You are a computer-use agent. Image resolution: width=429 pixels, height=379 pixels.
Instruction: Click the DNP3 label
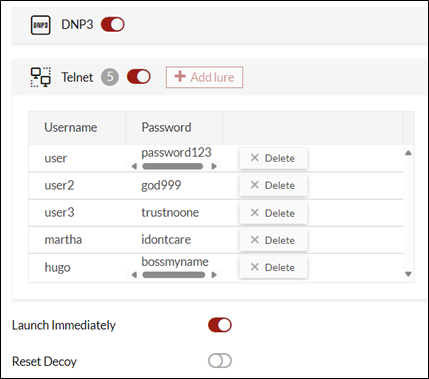coord(77,25)
